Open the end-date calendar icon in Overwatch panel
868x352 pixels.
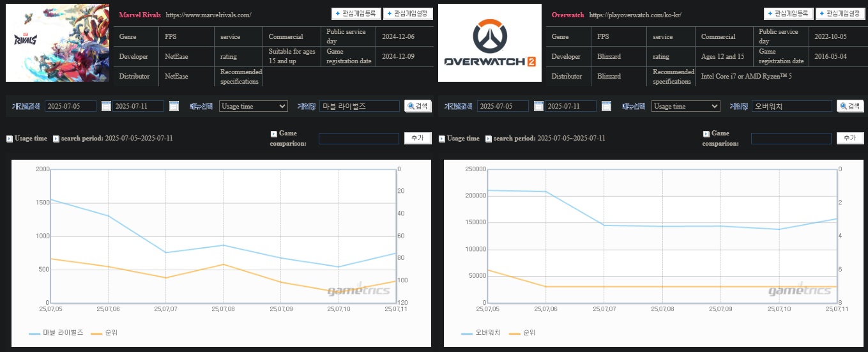(606, 106)
